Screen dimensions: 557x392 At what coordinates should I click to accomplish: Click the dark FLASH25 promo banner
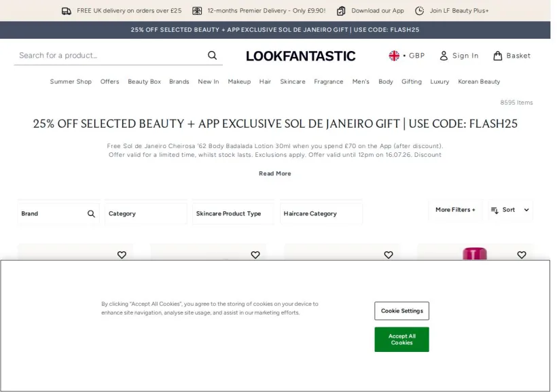click(x=275, y=30)
